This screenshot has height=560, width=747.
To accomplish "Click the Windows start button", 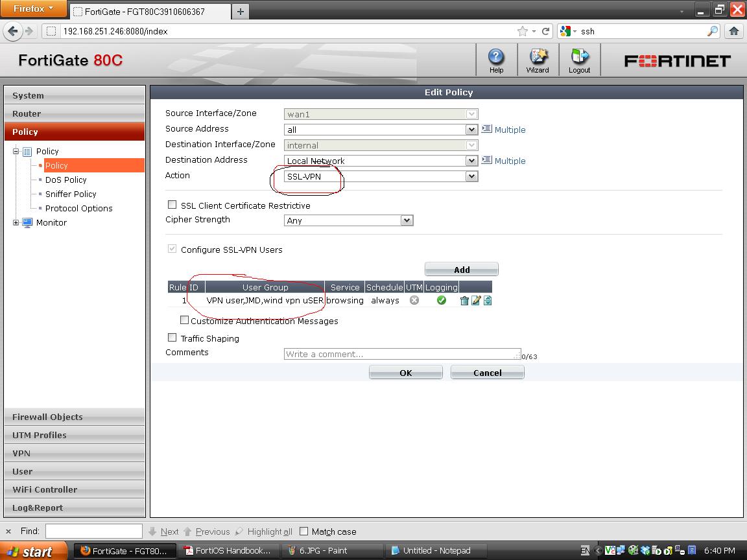I will pos(33,551).
